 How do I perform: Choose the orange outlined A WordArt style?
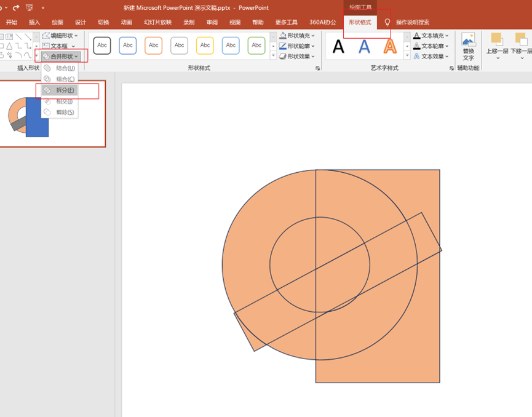coord(390,46)
